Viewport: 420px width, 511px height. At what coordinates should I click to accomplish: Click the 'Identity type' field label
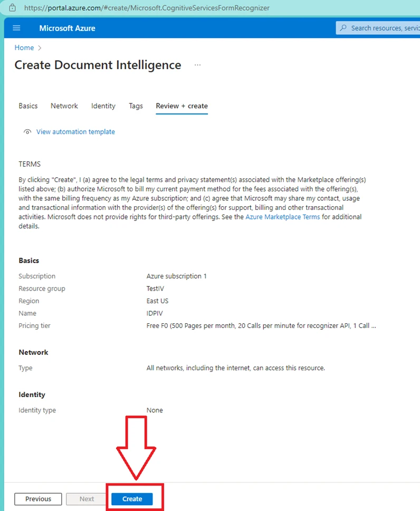click(x=37, y=410)
